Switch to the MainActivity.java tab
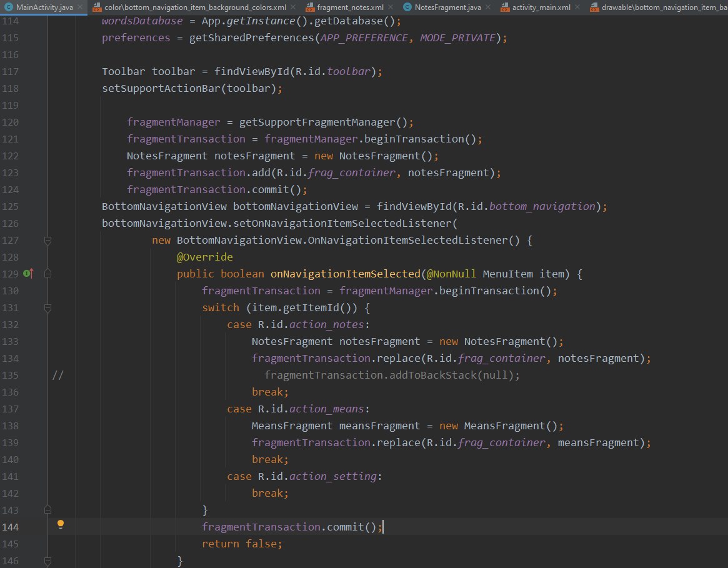This screenshot has width=728, height=568. click(44, 7)
